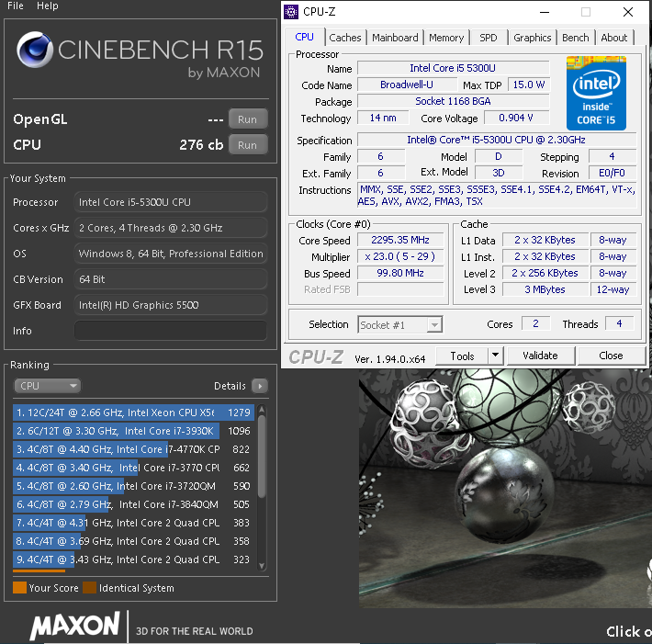Viewport: 652px width, 644px height.
Task: Switch to the Bench tab in CPU-Z
Action: (x=576, y=38)
